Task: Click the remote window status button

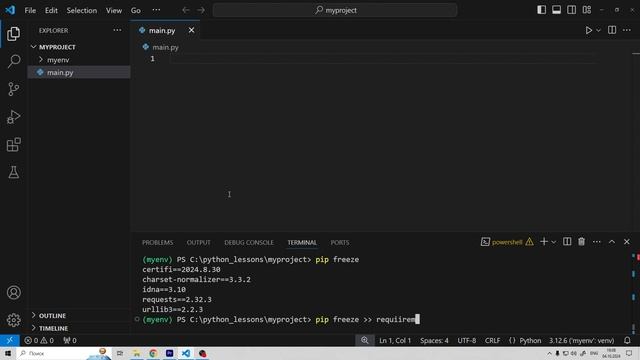Action: pos(9,340)
